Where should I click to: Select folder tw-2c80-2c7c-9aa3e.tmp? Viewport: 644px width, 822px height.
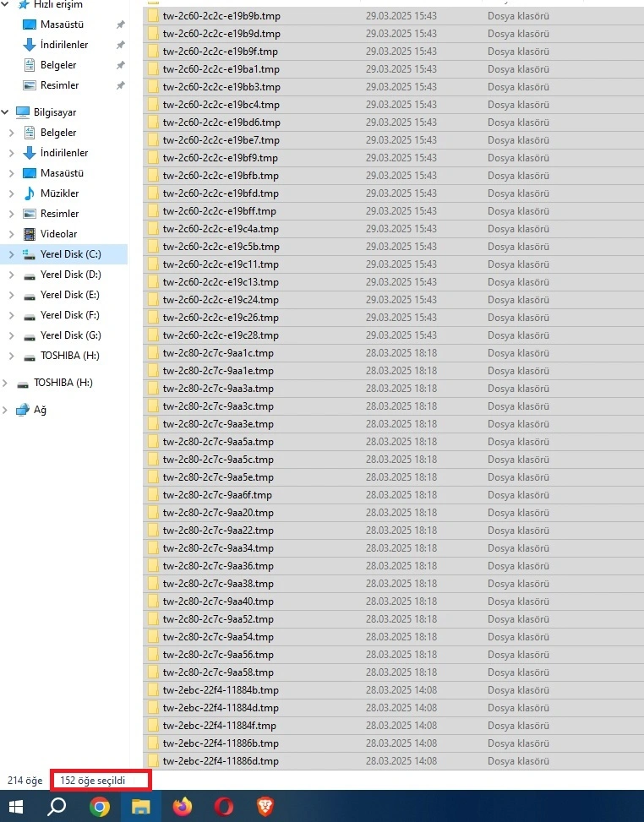[x=218, y=424]
